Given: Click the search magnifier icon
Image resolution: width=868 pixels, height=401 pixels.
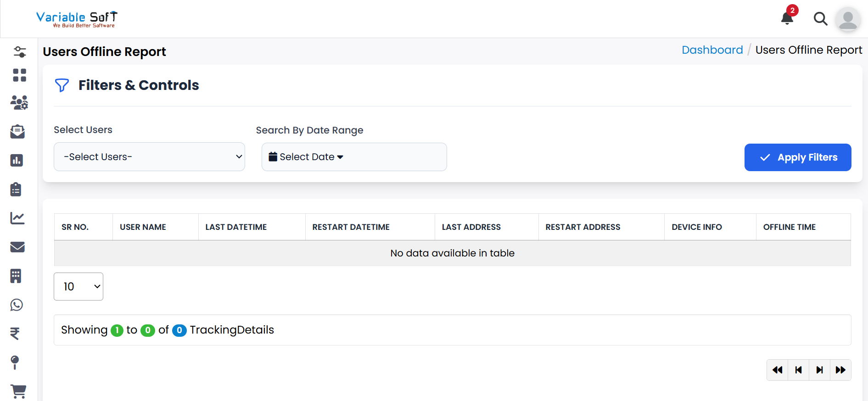Looking at the screenshot, I should [820, 19].
